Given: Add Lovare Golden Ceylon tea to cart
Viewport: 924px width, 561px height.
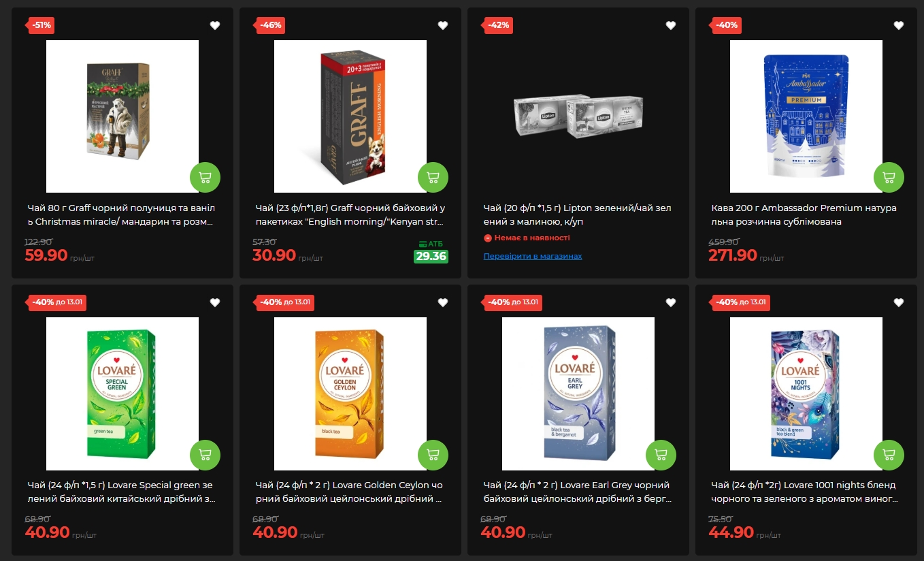Looking at the screenshot, I should coord(433,455).
